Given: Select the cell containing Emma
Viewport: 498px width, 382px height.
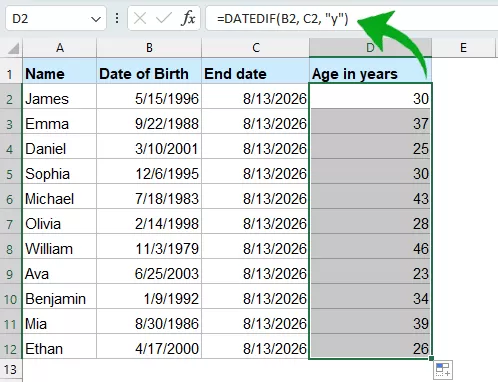Looking at the screenshot, I should pyautogui.click(x=60, y=121).
